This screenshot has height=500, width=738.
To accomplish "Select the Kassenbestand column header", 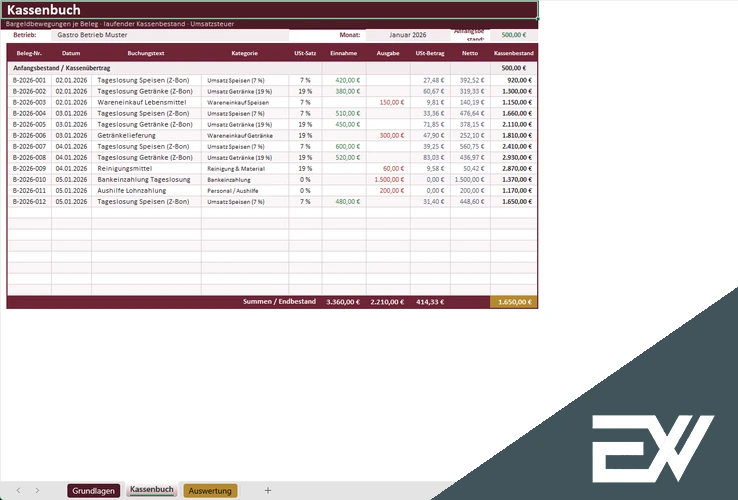I will (x=513, y=53).
